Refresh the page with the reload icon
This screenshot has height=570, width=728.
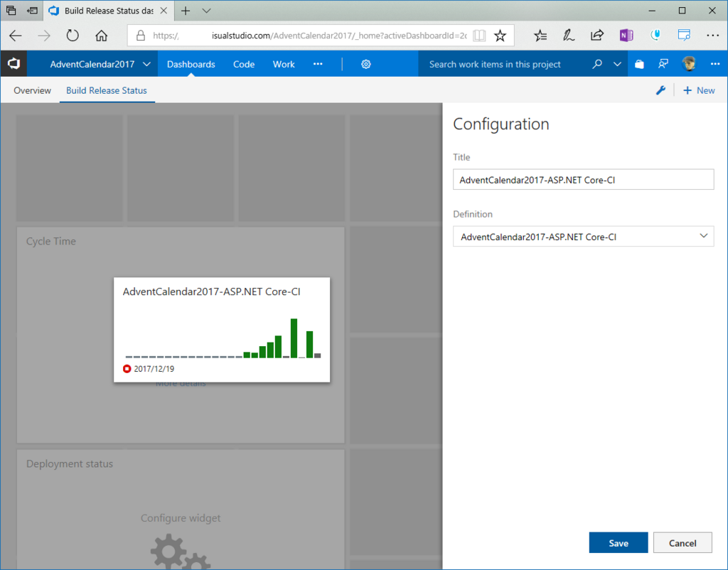(x=73, y=36)
